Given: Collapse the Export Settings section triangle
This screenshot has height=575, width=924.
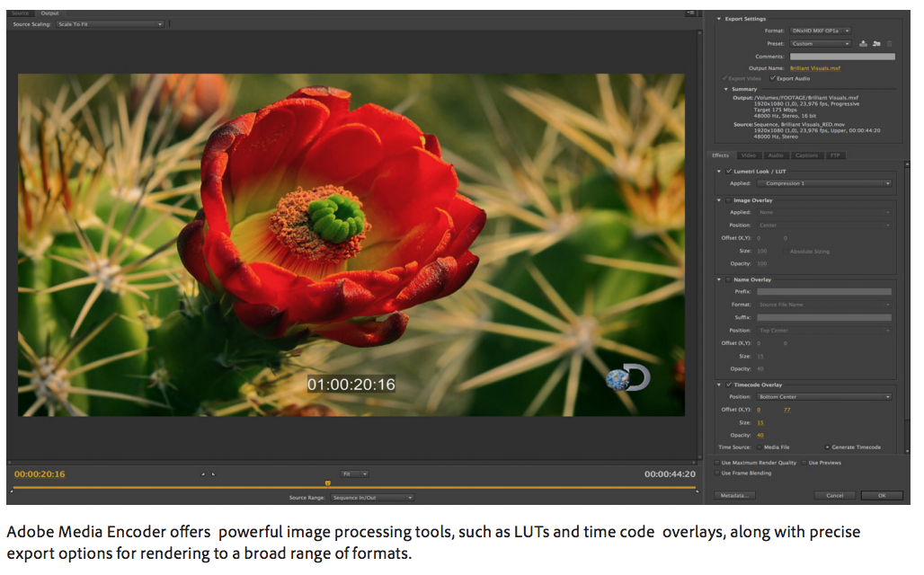Looking at the screenshot, I should coord(719,18).
